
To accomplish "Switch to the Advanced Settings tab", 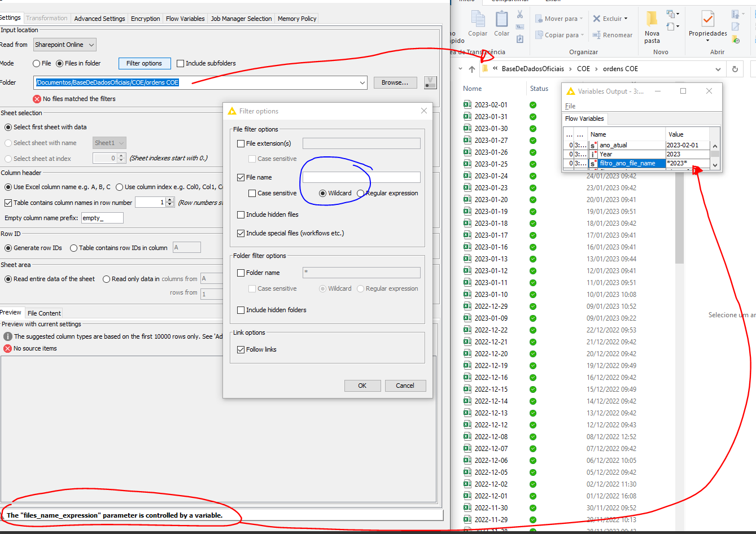I will (x=99, y=19).
